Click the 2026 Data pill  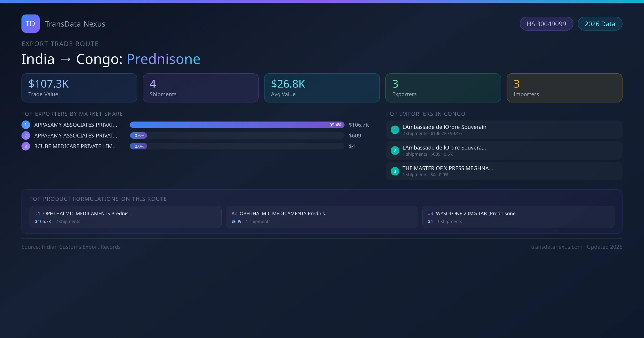coord(600,24)
